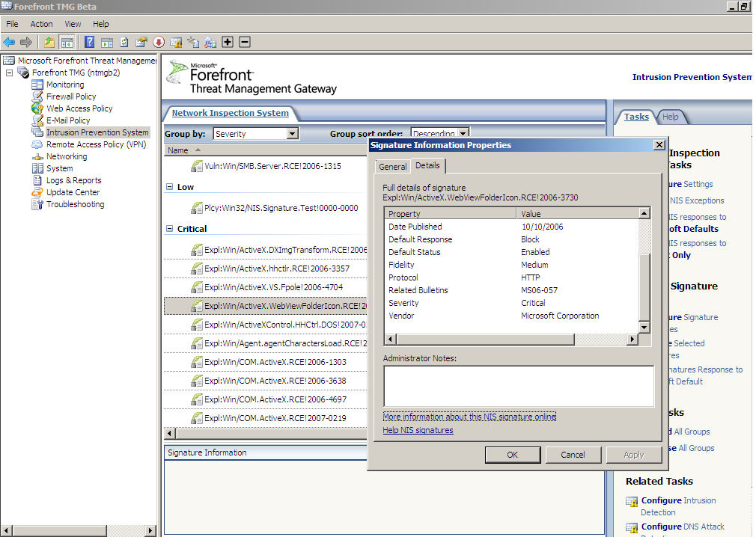This screenshot has width=756, height=537.
Task: Open E-Mail Policy node
Action: (x=68, y=121)
